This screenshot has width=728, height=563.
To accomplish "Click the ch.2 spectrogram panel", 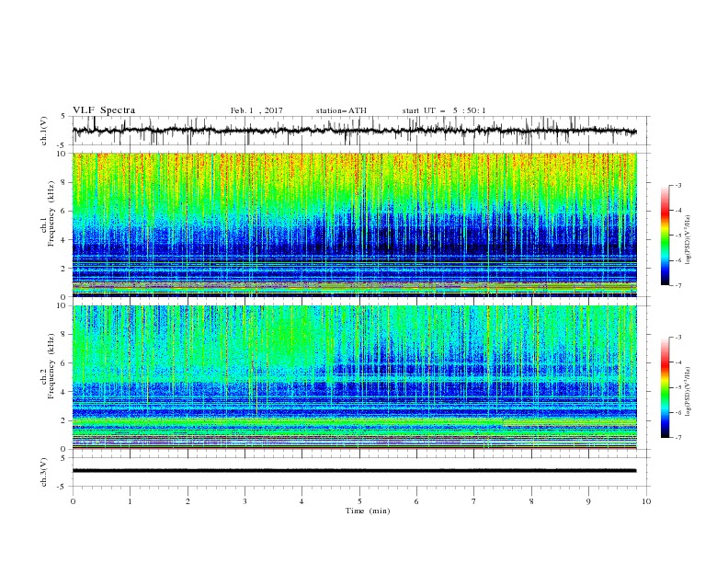I will point(354,377).
